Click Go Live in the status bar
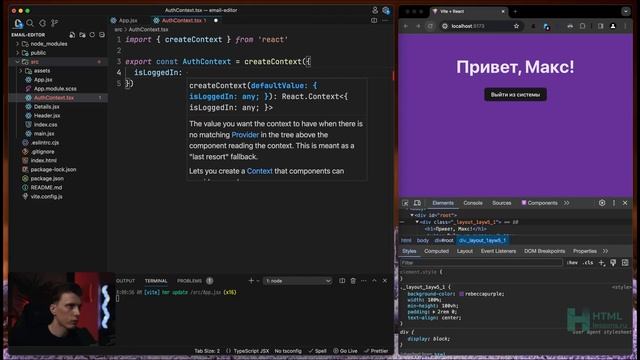 click(345, 351)
